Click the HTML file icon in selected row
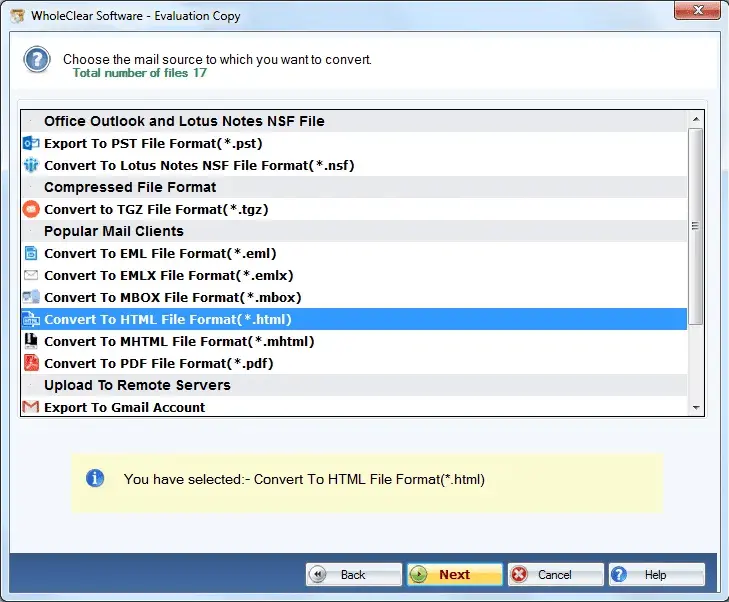 (31, 319)
